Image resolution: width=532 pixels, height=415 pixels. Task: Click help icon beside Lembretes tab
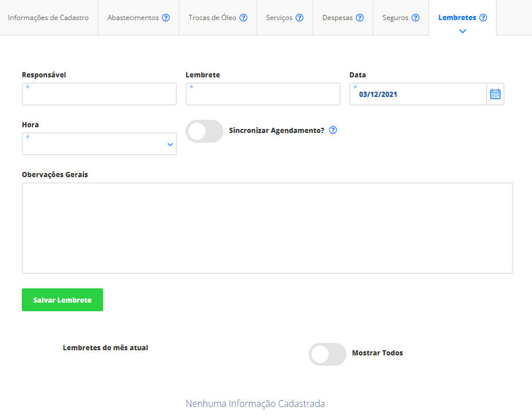click(x=483, y=18)
